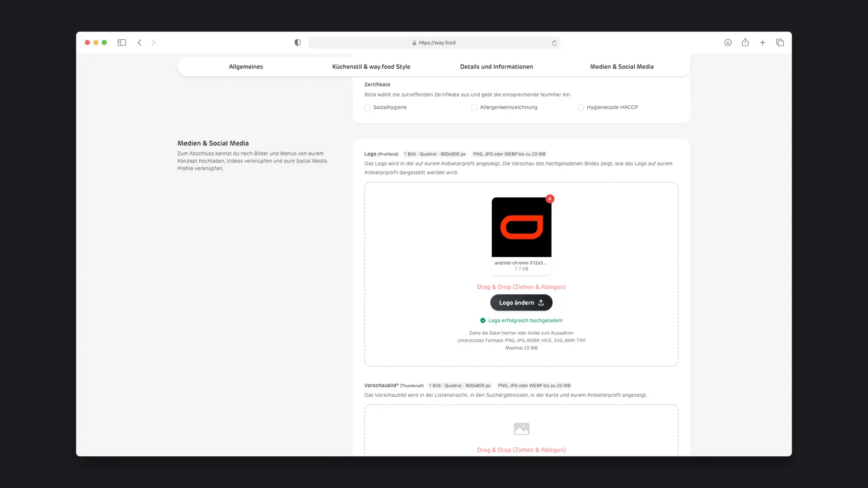
Task: Open the share menu
Action: [745, 42]
